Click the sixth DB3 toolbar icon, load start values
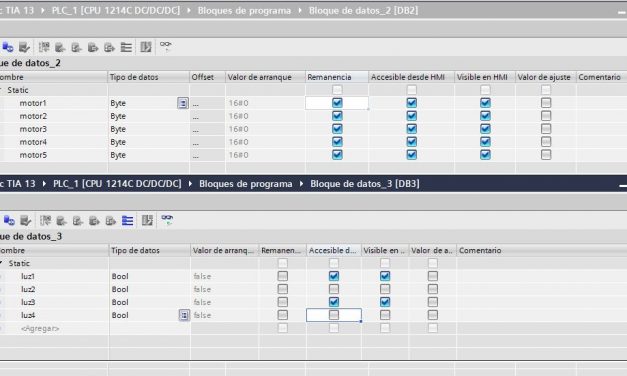The height and width of the screenshot is (376, 627). tap(94, 220)
